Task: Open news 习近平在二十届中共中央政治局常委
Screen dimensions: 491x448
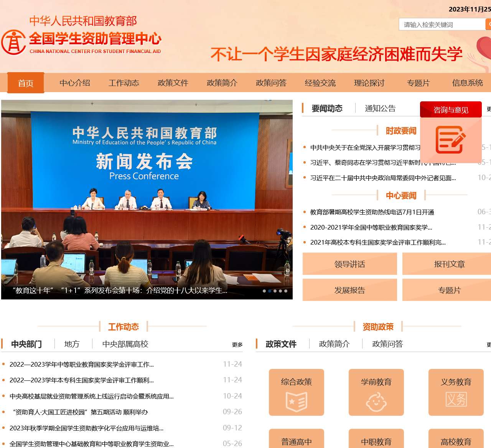Action: click(x=383, y=178)
